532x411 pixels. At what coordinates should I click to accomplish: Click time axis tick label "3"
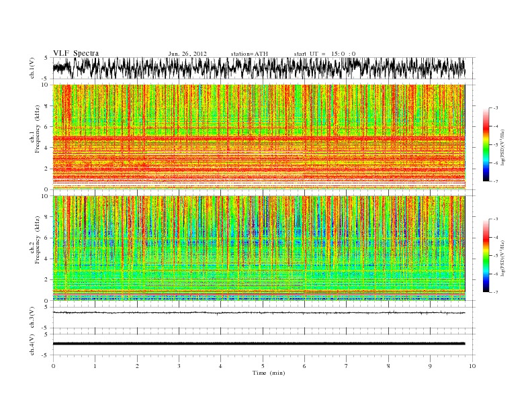coord(179,366)
